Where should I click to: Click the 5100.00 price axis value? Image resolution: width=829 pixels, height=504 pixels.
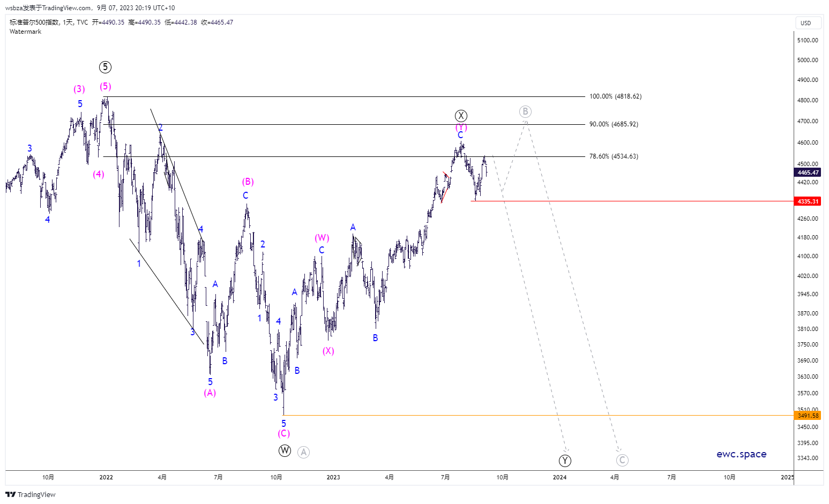pyautogui.click(x=808, y=40)
